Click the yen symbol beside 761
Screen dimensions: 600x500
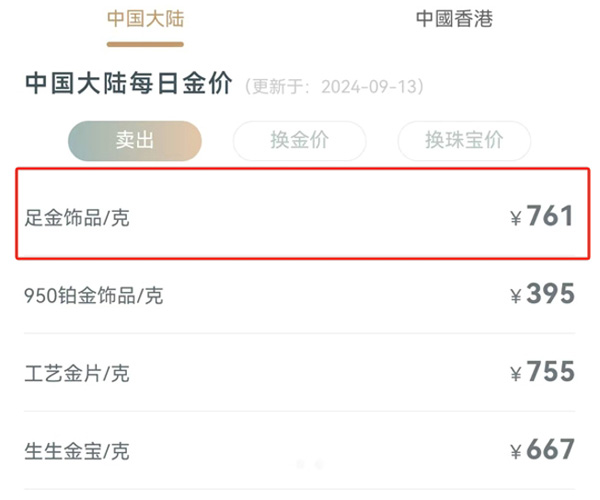[x=516, y=218]
